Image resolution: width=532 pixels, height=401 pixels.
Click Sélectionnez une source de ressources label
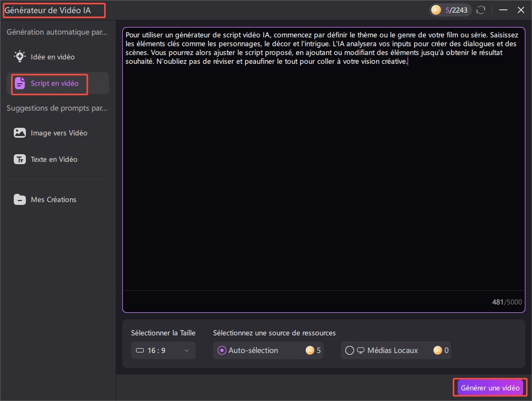(274, 333)
